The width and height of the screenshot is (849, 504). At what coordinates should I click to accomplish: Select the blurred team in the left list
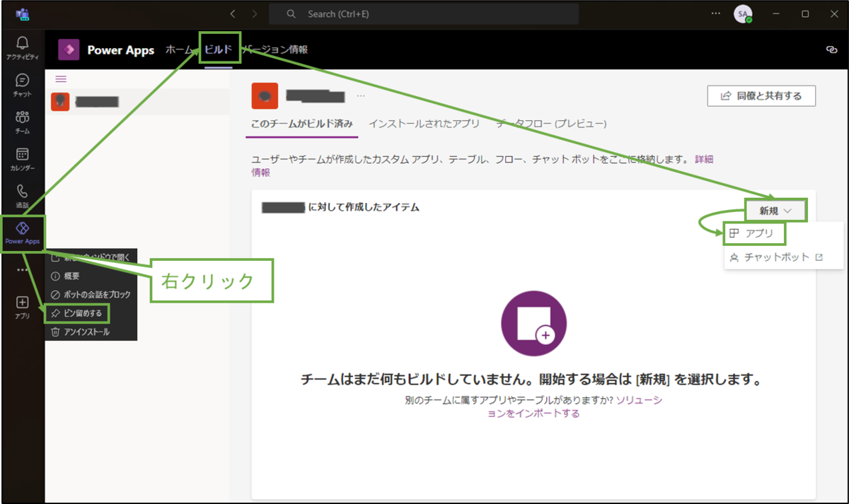pos(137,102)
